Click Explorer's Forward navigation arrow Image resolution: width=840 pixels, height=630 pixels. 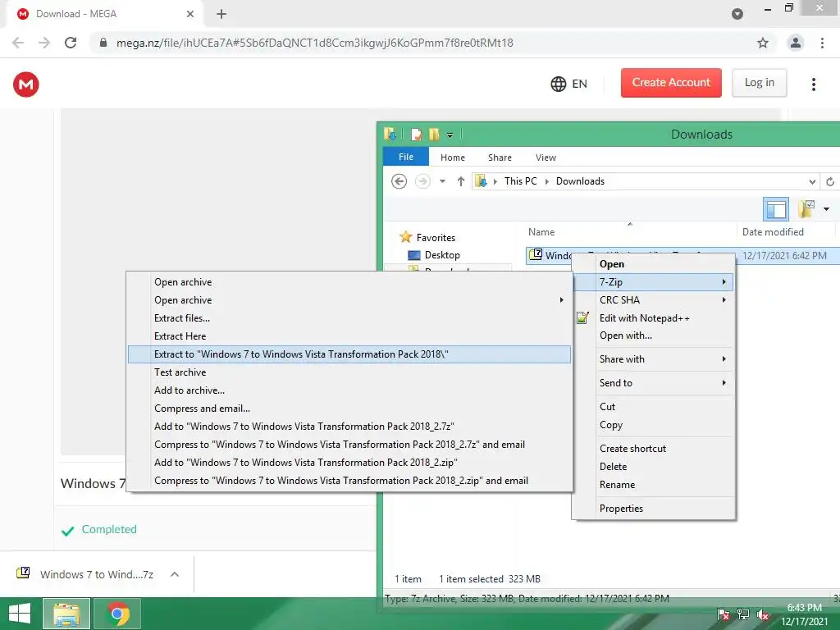[x=422, y=181]
